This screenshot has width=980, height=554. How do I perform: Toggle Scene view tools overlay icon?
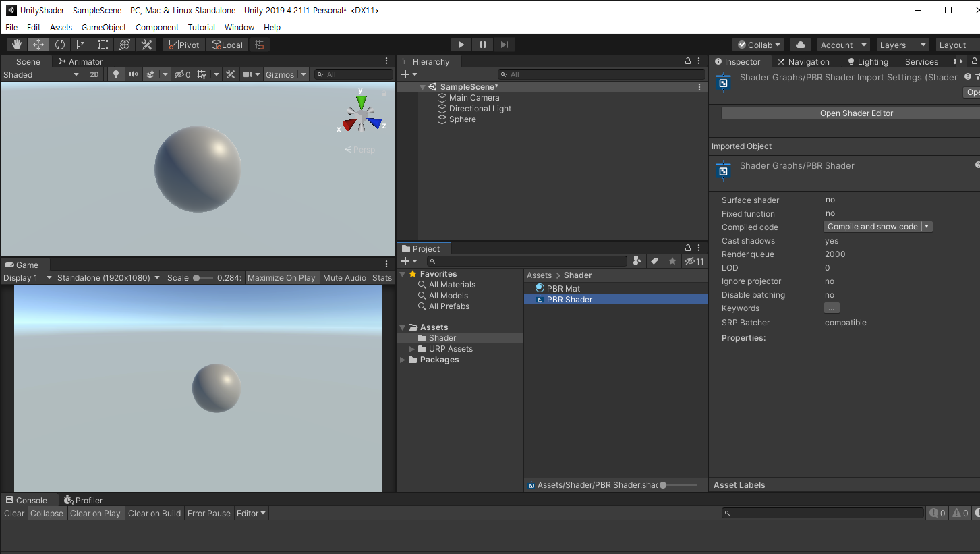coord(231,74)
